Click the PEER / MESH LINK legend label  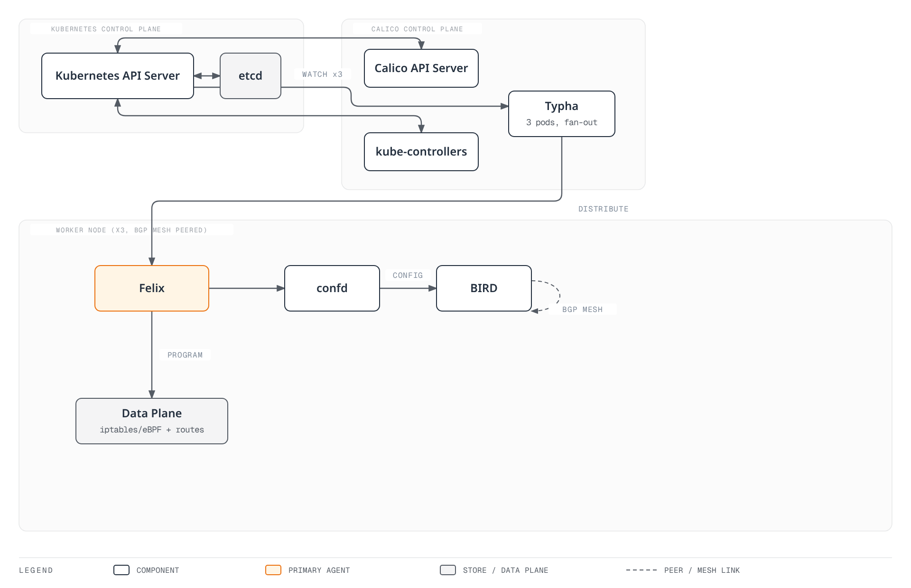[702, 570]
